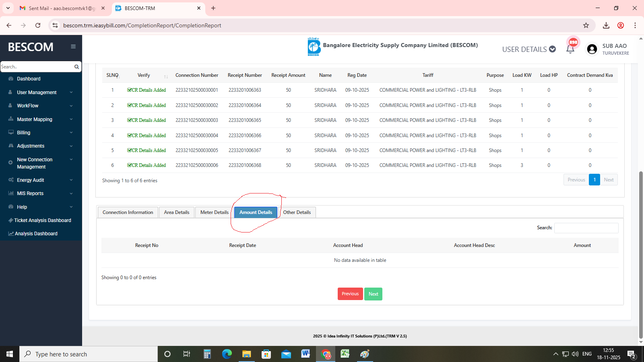Toggle the sidebar hamburger menu

click(73, 47)
